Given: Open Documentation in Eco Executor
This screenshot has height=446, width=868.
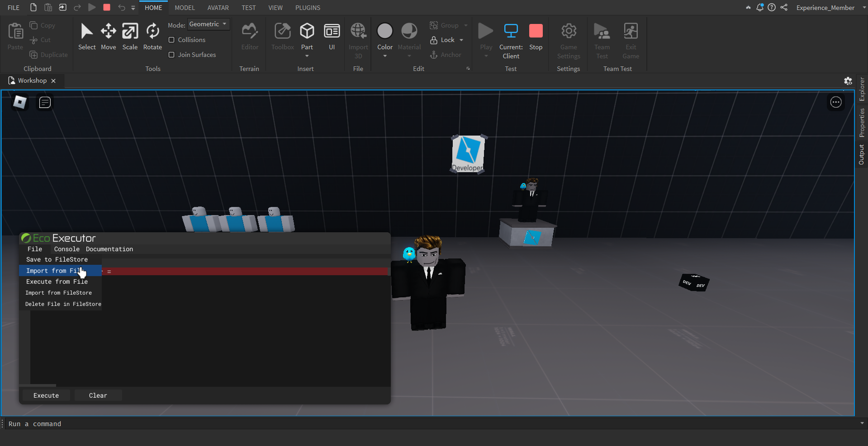Looking at the screenshot, I should (109, 249).
